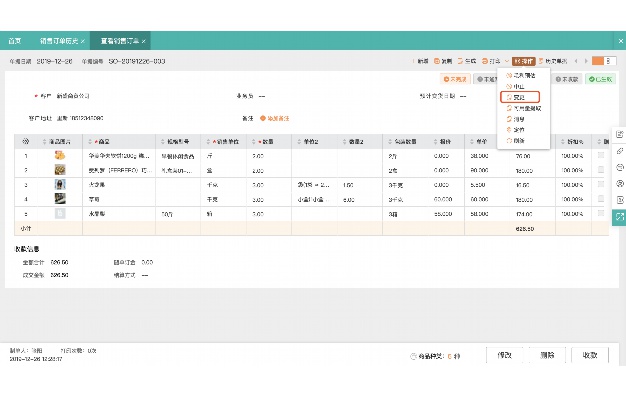The height and width of the screenshot is (396, 626).
Task: Tick the checkbox in the first product row
Action: tap(600, 155)
